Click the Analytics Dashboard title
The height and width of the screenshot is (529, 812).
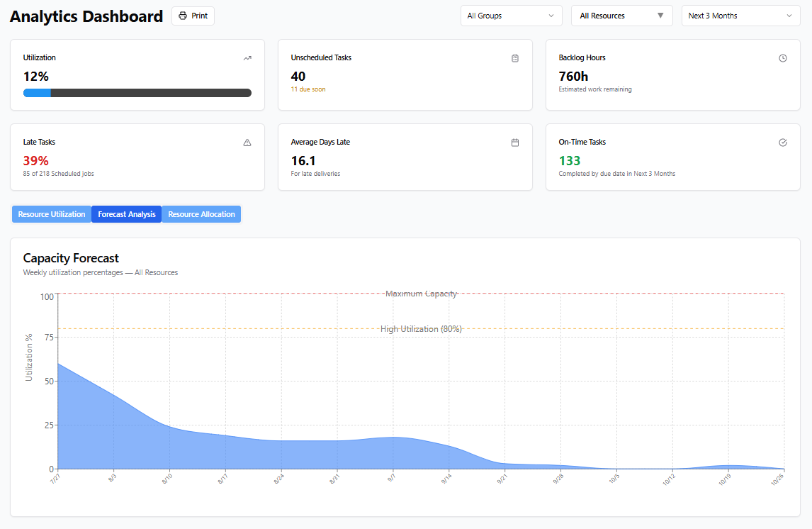coord(86,16)
